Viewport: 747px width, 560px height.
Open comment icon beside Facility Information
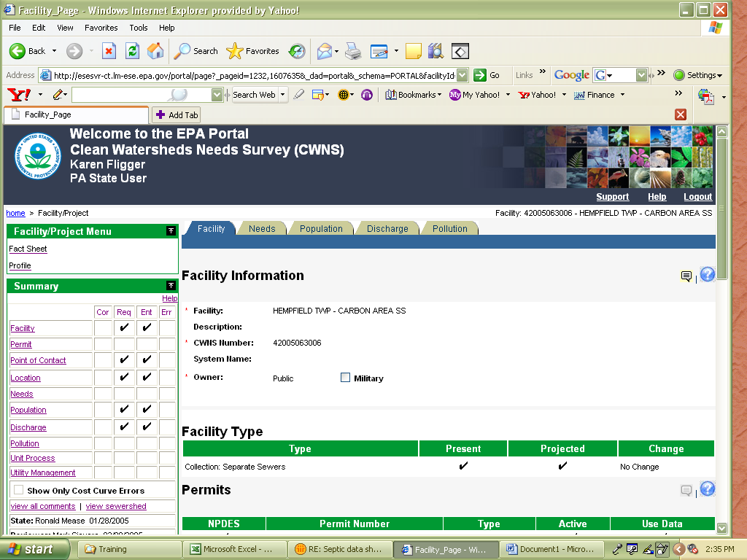686,276
